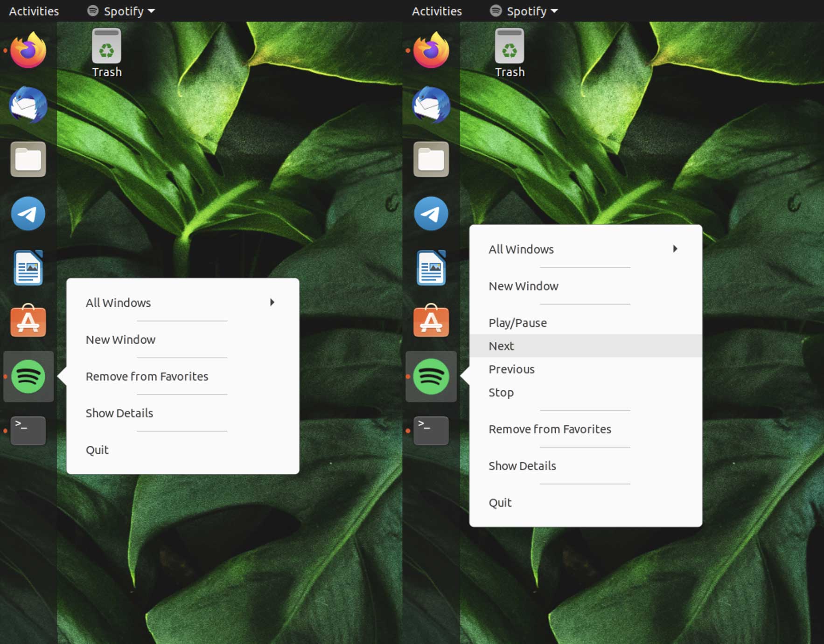The height and width of the screenshot is (644, 824).
Task: Select Play/Pause in the right menu
Action: point(586,323)
